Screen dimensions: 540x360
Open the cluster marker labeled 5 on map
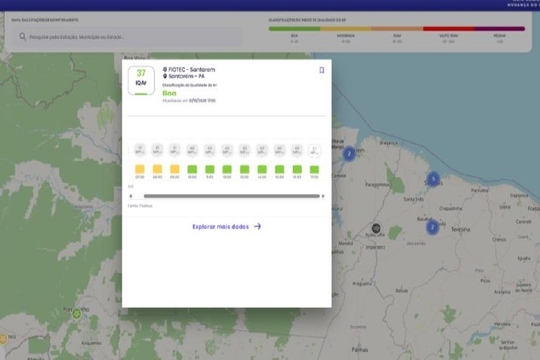433,179
